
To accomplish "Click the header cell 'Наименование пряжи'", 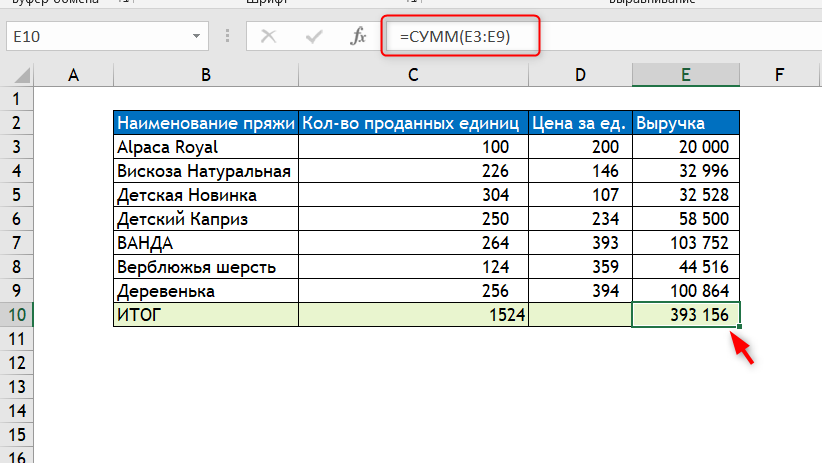I will [206, 123].
